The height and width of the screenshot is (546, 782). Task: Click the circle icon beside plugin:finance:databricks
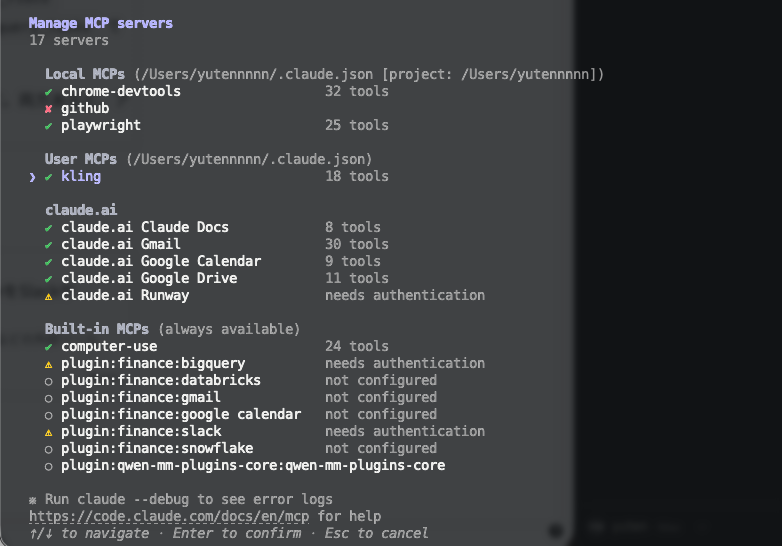[48, 381]
